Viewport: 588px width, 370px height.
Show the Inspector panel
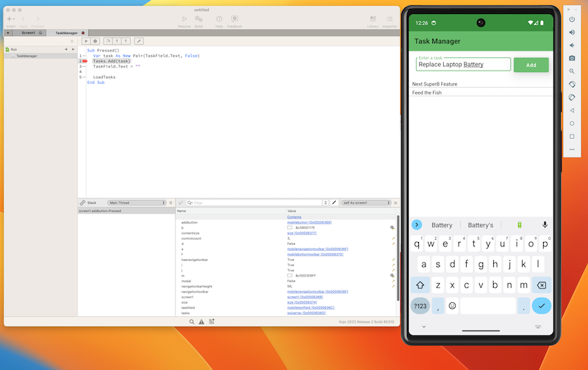(x=390, y=19)
